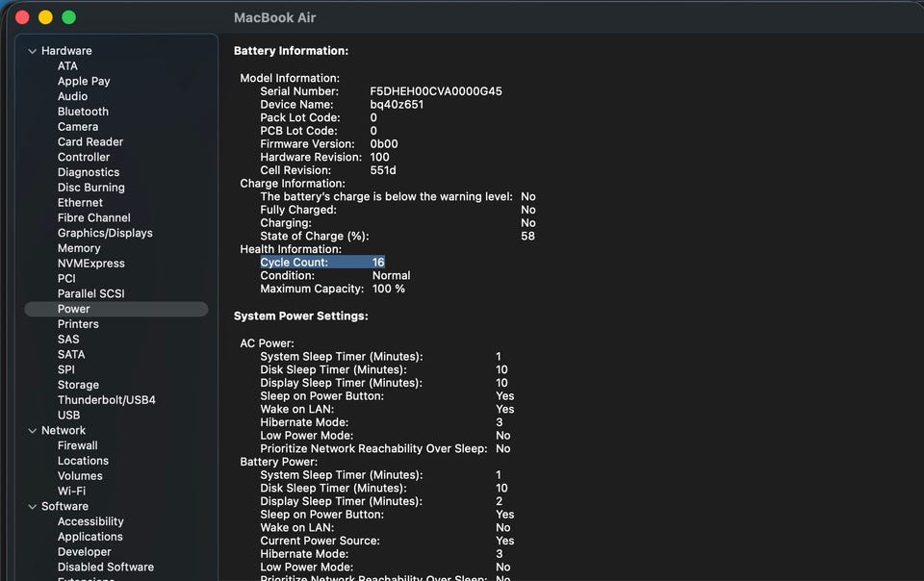Select Fibre Channel entry

[94, 217]
